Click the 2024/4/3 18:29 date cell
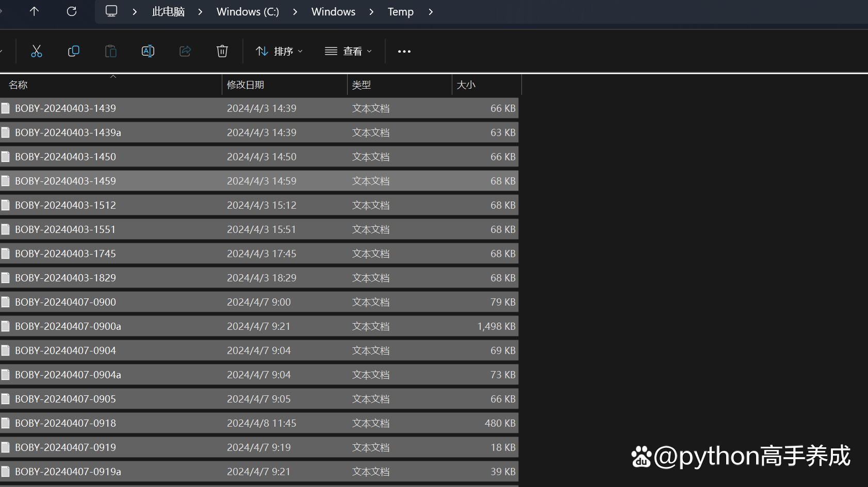 [x=261, y=278]
